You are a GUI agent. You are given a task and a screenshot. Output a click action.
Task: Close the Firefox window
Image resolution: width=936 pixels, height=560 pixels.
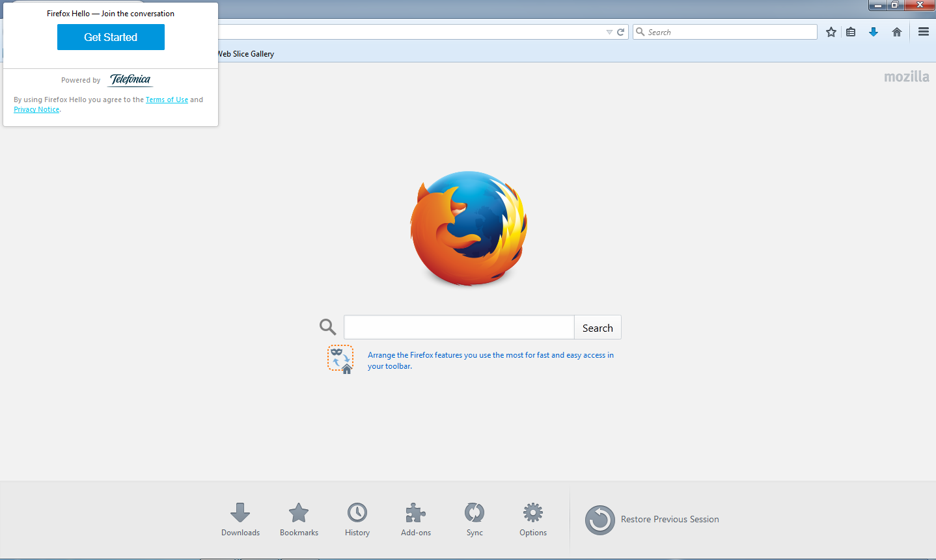[x=920, y=5]
